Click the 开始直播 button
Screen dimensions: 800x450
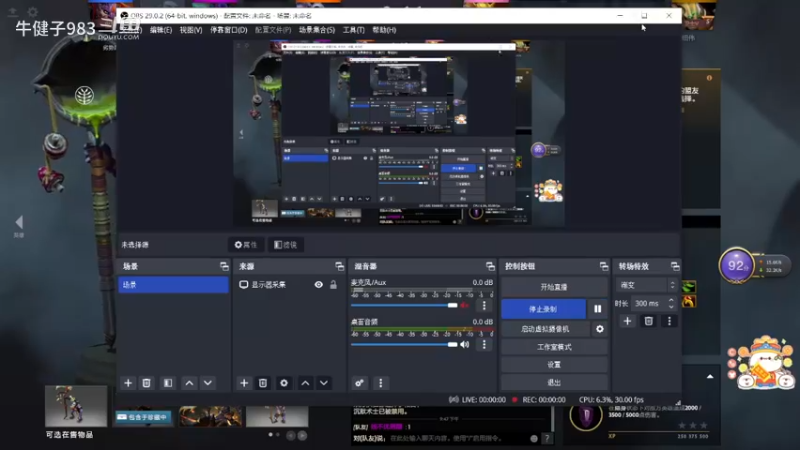tap(554, 287)
